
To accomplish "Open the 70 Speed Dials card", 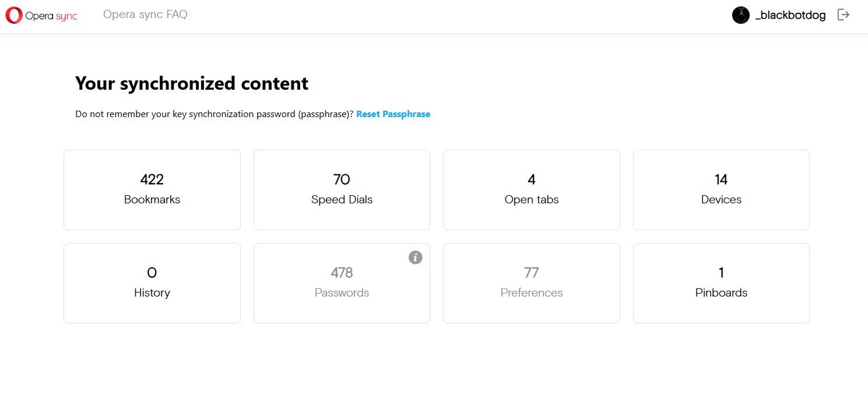I will (x=342, y=190).
